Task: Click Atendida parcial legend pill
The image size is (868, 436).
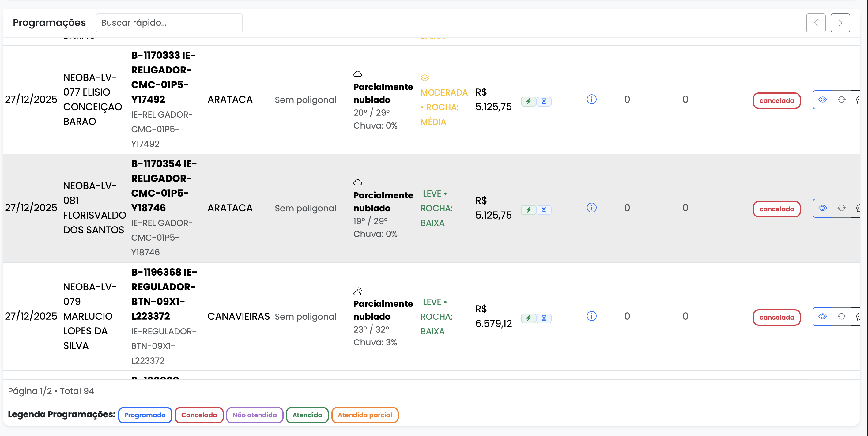Action: 364,415
